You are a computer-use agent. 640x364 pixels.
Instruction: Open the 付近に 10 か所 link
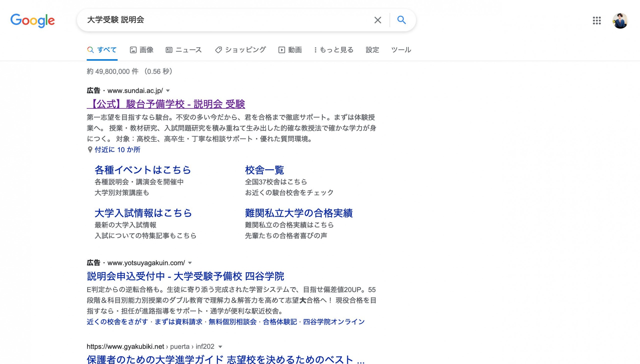117,150
